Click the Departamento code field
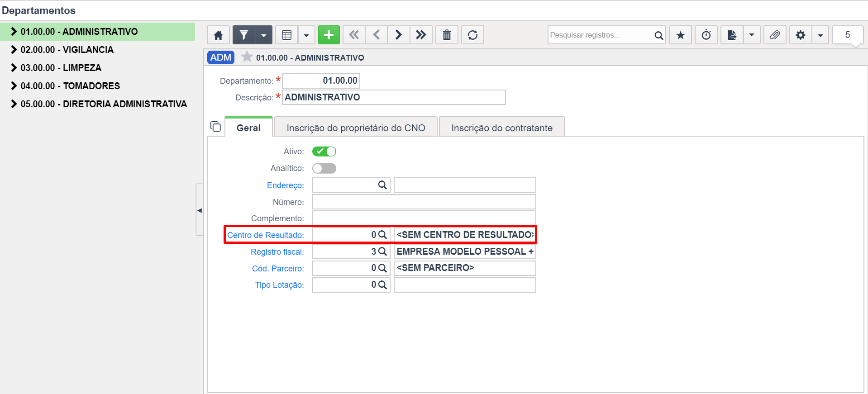 pyautogui.click(x=321, y=81)
